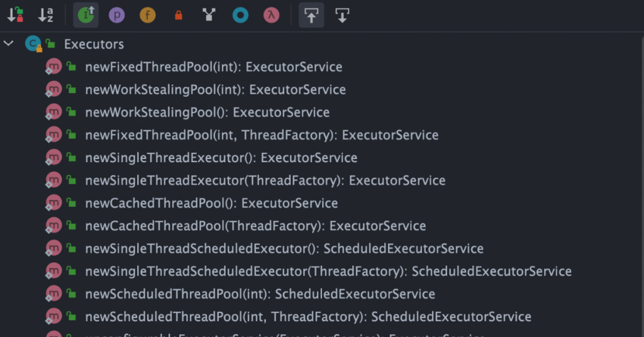Click the Sort by Visibility icon
This screenshot has width=644, height=337.
pyautogui.click(x=16, y=15)
